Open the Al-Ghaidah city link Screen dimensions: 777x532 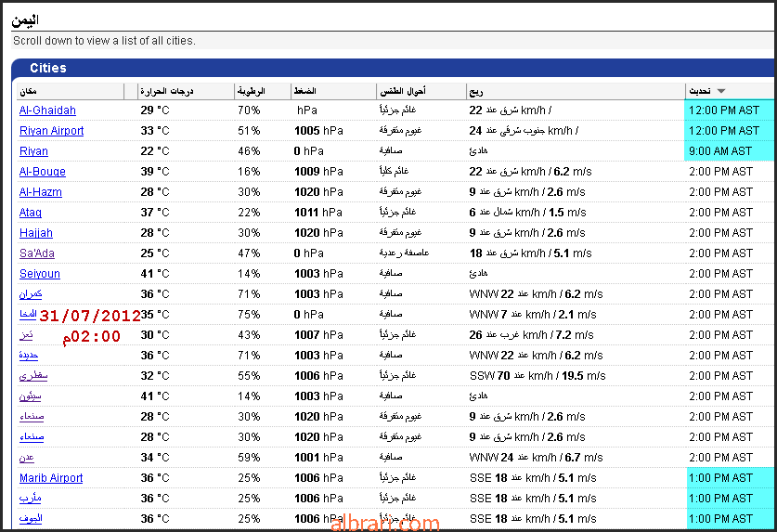click(x=47, y=110)
